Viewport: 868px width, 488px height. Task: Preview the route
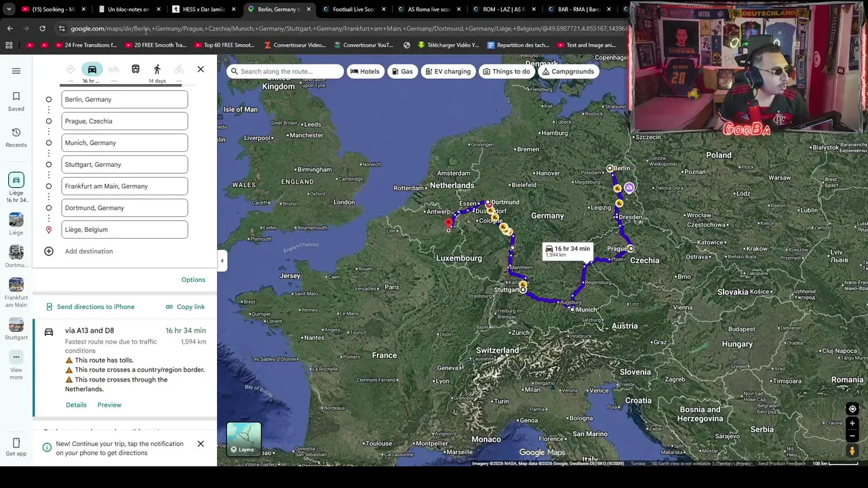(109, 405)
